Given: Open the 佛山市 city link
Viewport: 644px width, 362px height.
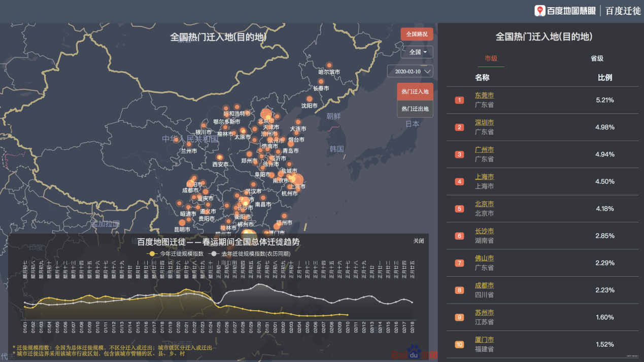Looking at the screenshot, I should click(x=484, y=258).
